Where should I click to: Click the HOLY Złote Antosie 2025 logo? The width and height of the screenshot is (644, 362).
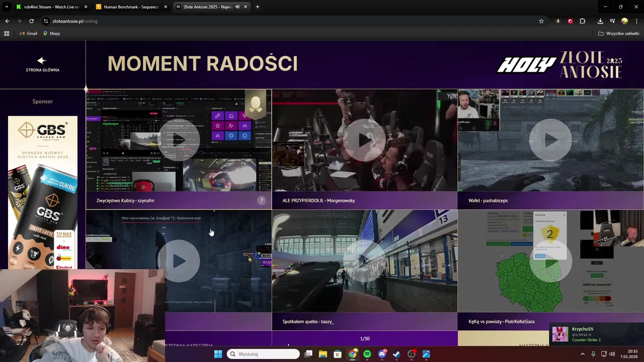[559, 64]
